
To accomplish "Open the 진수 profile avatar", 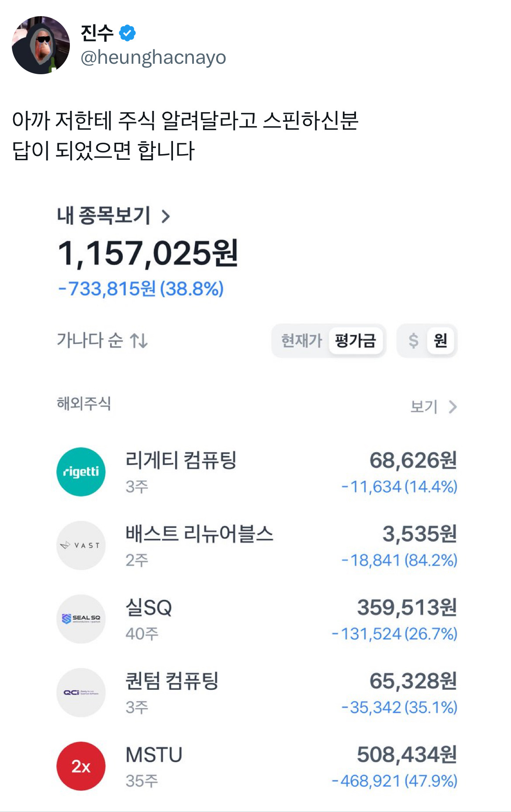I will pos(41,45).
